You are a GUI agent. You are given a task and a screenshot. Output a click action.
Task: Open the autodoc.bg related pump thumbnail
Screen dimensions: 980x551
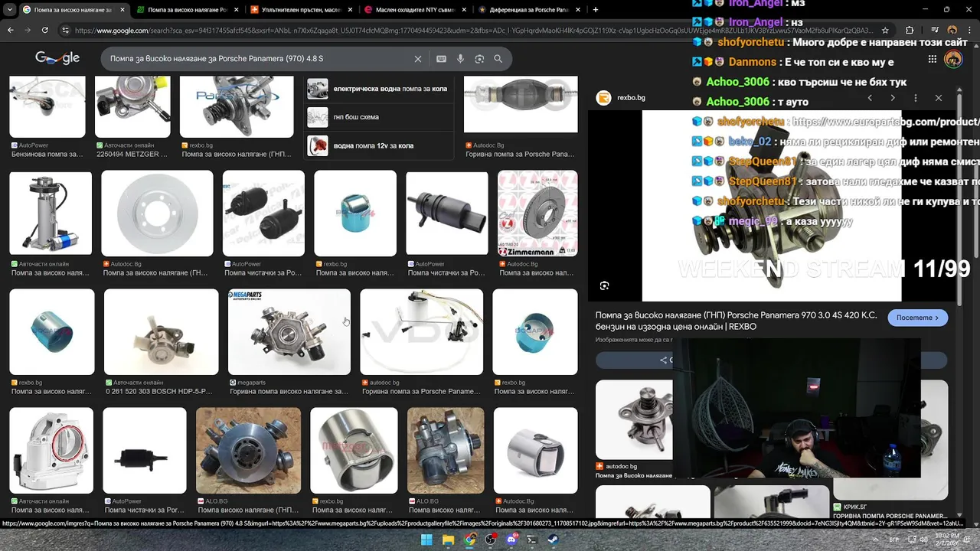[x=634, y=419]
